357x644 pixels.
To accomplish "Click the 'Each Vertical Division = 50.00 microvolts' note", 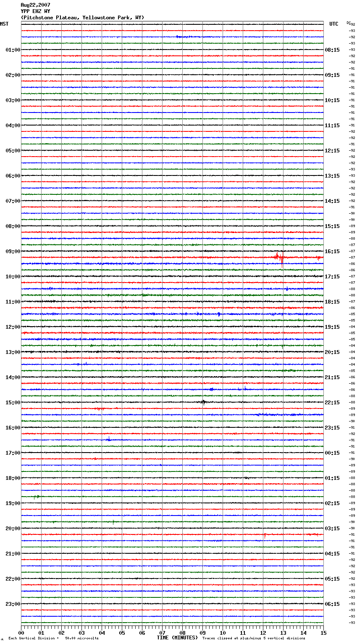I will (53, 638).
